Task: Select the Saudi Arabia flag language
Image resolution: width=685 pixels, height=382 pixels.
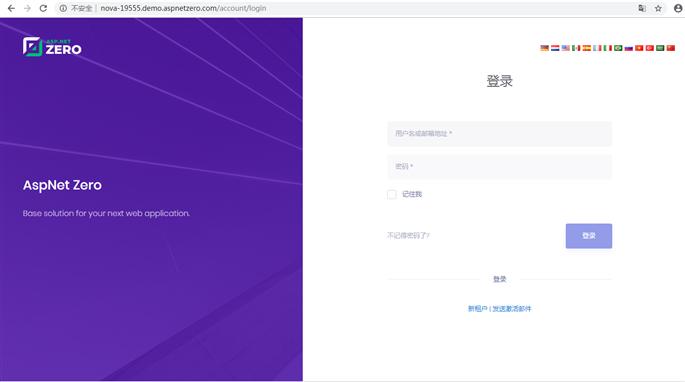Action: click(x=660, y=48)
